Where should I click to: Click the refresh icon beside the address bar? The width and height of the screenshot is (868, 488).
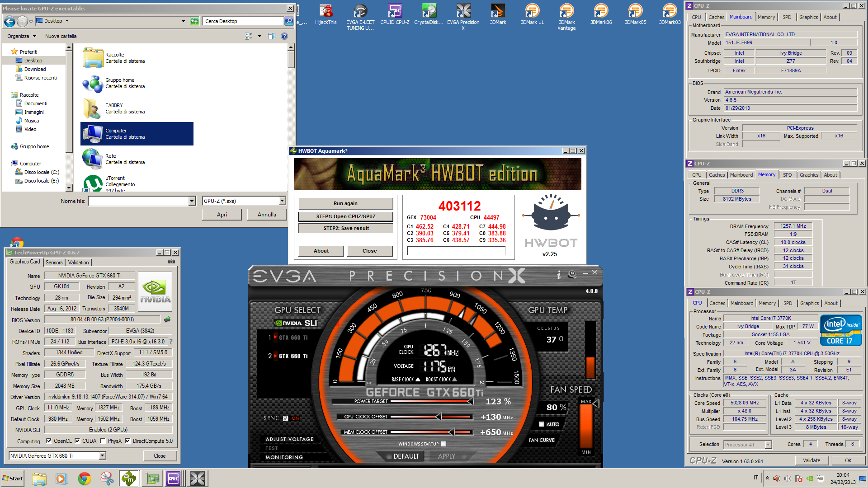[x=194, y=21]
